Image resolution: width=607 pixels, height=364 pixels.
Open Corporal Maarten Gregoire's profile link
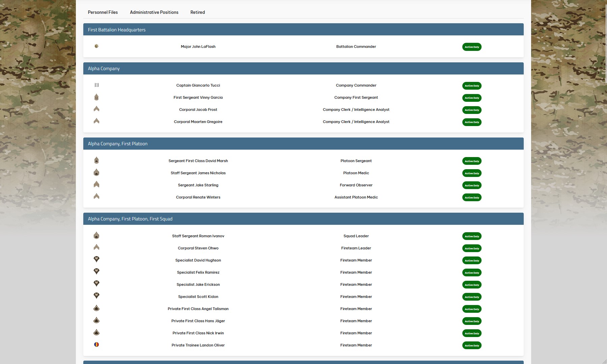(x=198, y=122)
